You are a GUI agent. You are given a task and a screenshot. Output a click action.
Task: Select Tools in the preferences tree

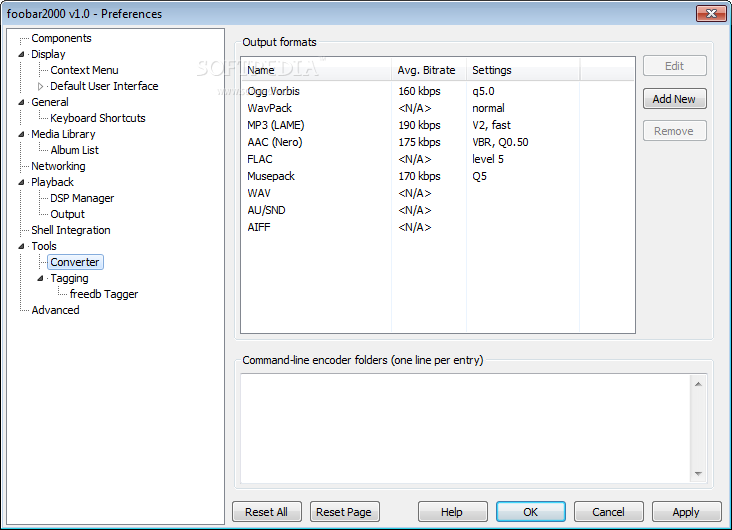pyautogui.click(x=43, y=246)
